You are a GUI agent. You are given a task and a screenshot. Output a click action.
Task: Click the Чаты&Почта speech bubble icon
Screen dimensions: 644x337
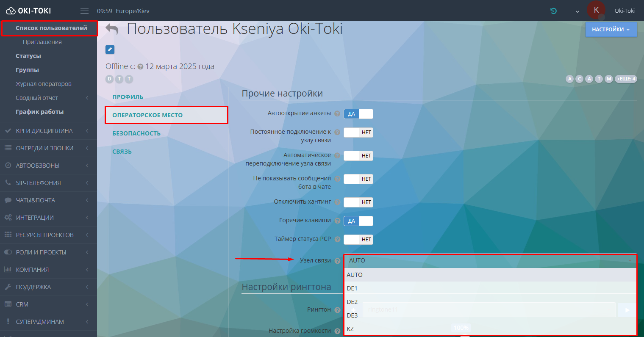[x=8, y=200]
